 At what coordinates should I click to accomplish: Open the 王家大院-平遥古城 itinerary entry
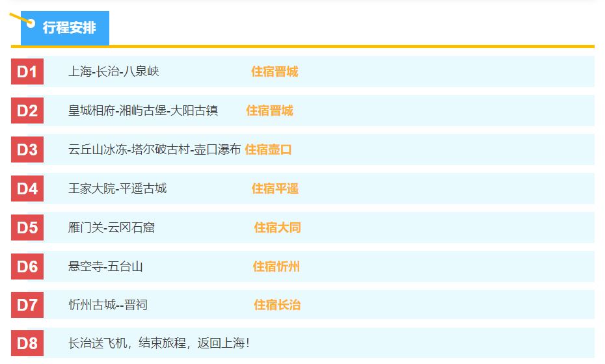[x=117, y=188]
